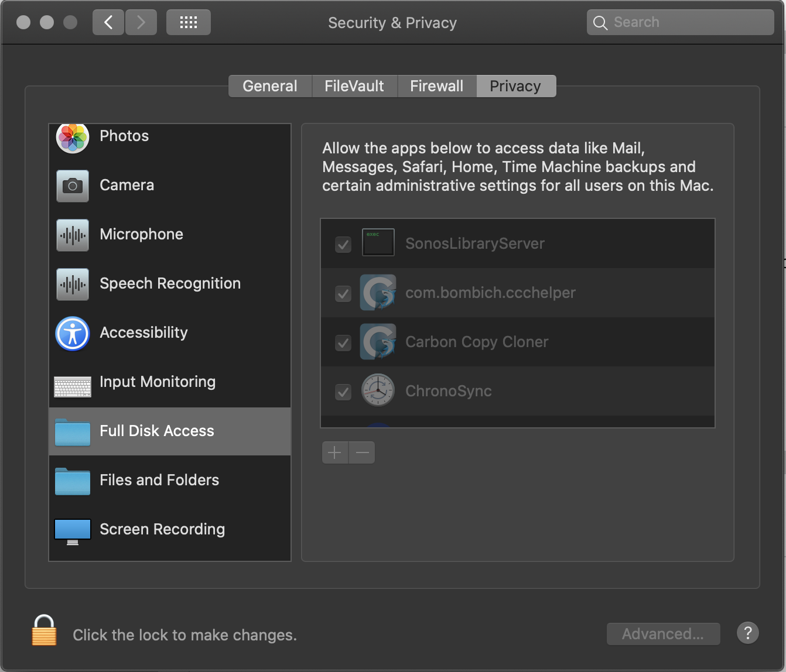This screenshot has height=672, width=786.
Task: Select the "Microphone" label in the sidebar
Action: click(x=142, y=234)
